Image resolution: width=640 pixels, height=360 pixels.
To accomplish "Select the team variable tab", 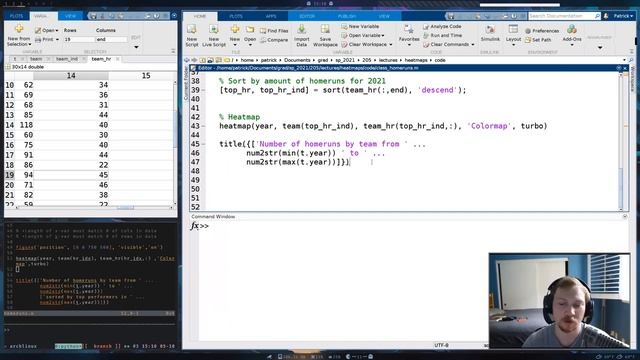I will (36, 59).
